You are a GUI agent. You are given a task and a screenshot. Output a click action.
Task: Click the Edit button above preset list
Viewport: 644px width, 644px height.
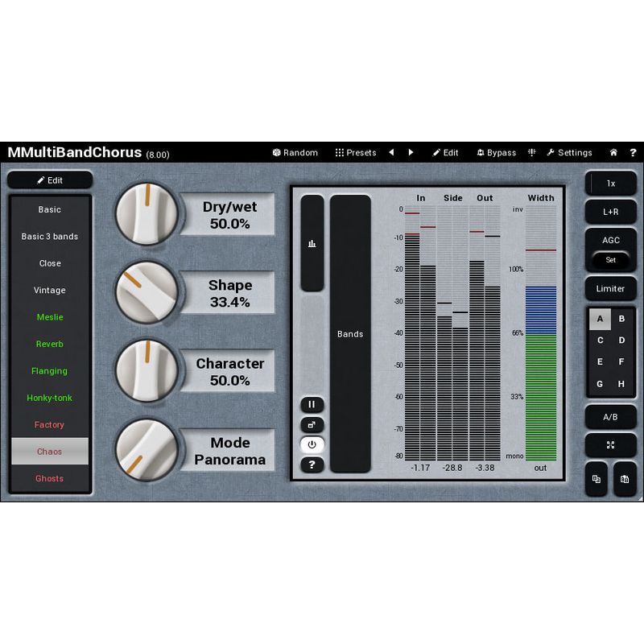coord(50,180)
